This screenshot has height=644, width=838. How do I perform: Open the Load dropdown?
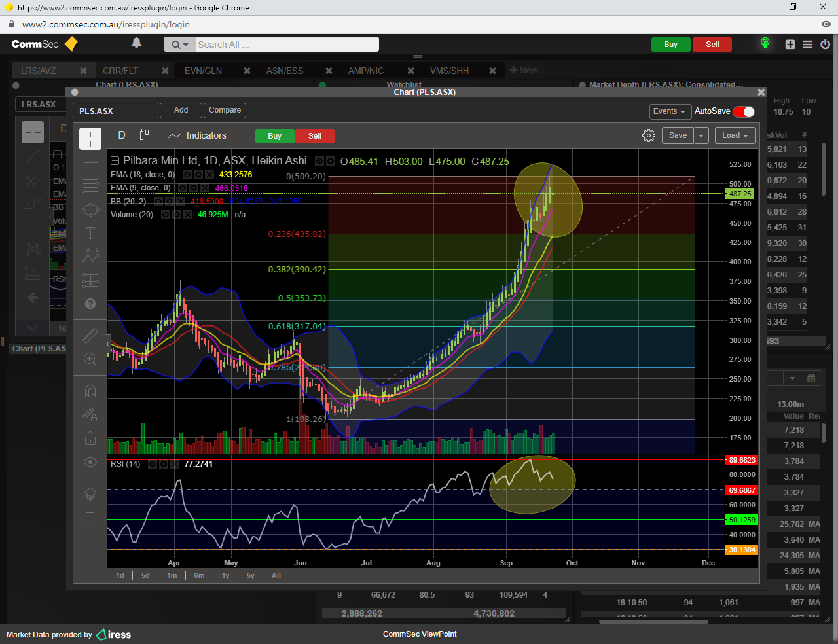pyautogui.click(x=735, y=135)
